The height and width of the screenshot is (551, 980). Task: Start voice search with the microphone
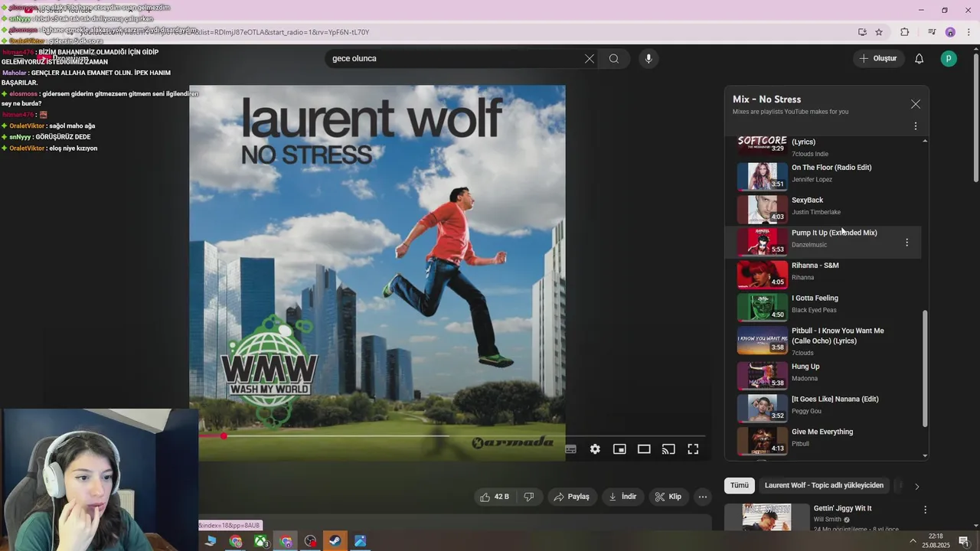pos(648,59)
